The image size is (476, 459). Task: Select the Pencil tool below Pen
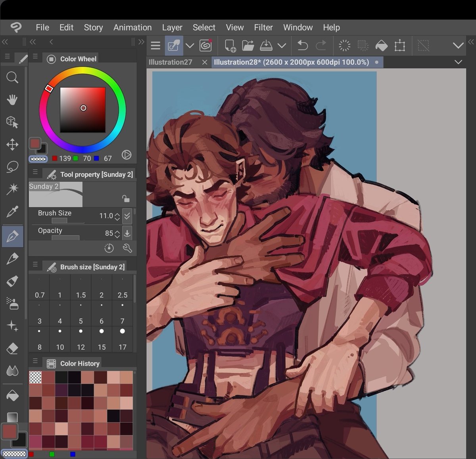coord(12,259)
